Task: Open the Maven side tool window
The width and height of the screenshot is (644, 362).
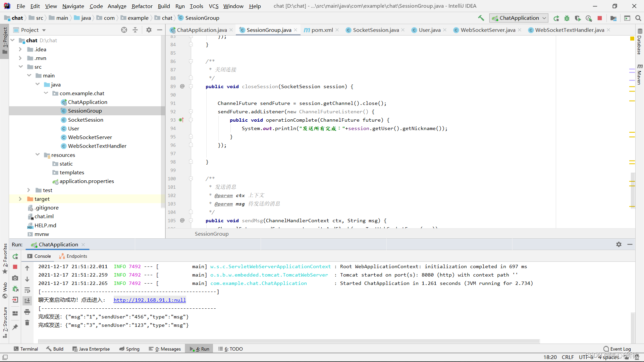Action: coord(640,74)
